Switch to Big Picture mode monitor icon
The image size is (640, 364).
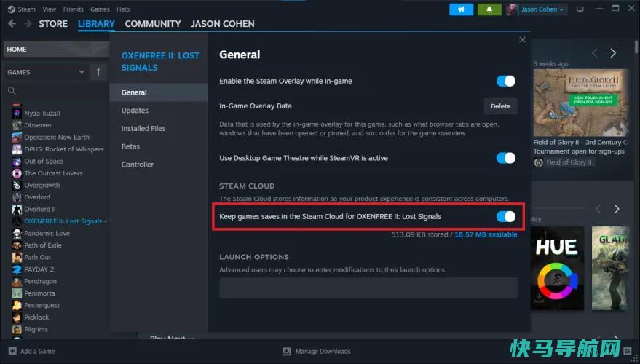580,9
